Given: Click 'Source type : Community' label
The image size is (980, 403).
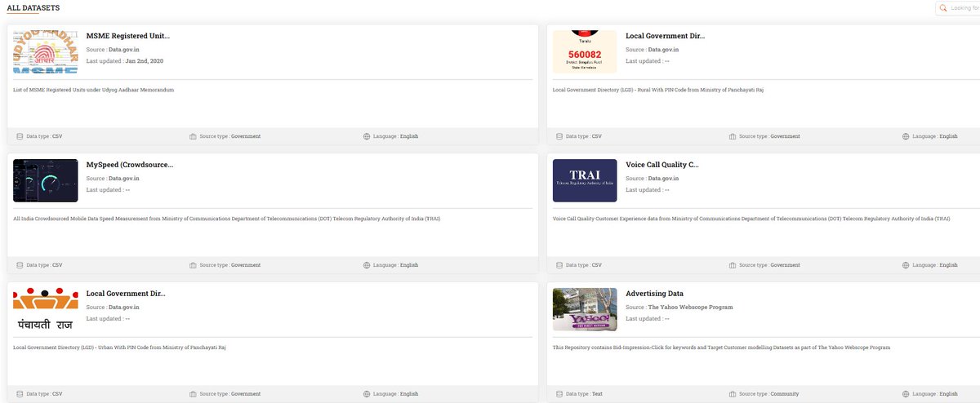Looking at the screenshot, I should pos(769,394).
